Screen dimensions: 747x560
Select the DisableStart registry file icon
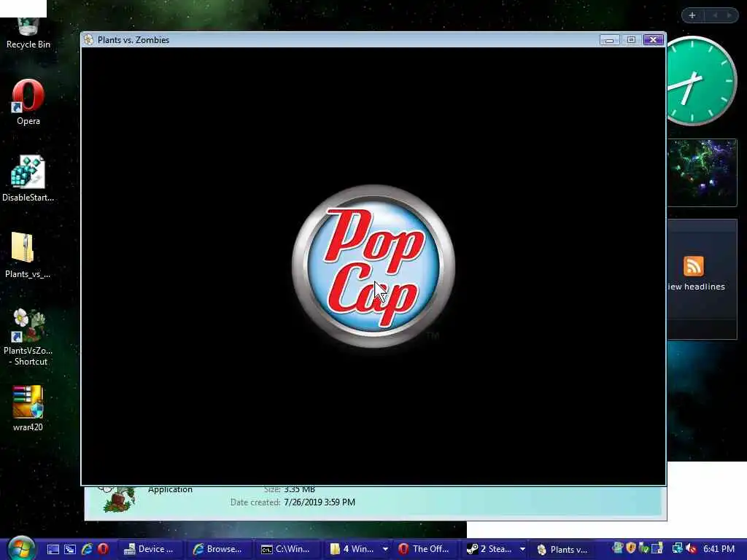28,178
